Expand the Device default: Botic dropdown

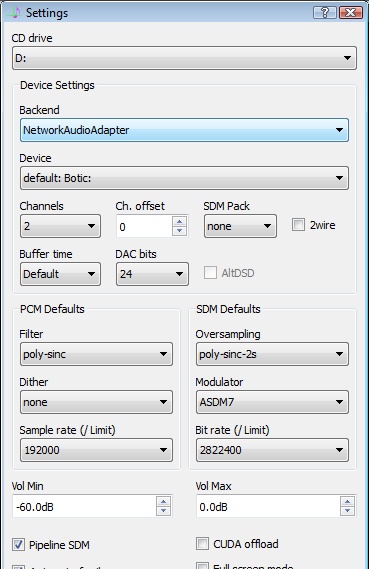184,178
